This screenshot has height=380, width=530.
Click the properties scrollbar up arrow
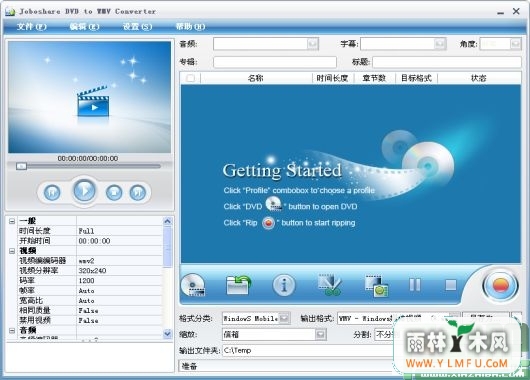point(167,221)
